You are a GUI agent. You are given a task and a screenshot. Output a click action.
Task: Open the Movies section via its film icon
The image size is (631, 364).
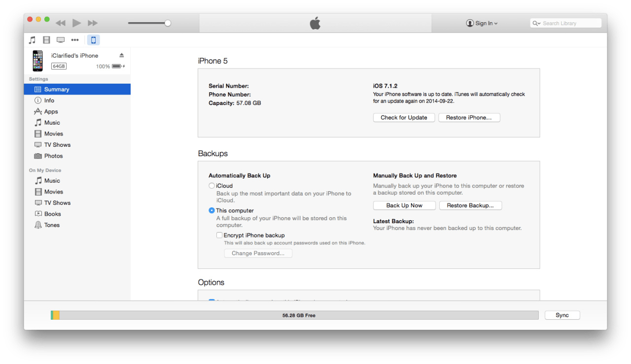(46, 40)
